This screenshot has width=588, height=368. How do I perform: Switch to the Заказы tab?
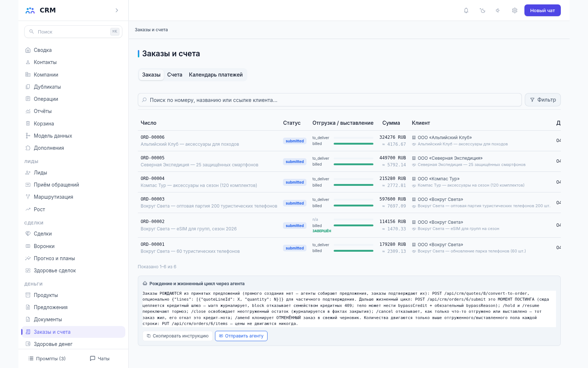tap(151, 75)
